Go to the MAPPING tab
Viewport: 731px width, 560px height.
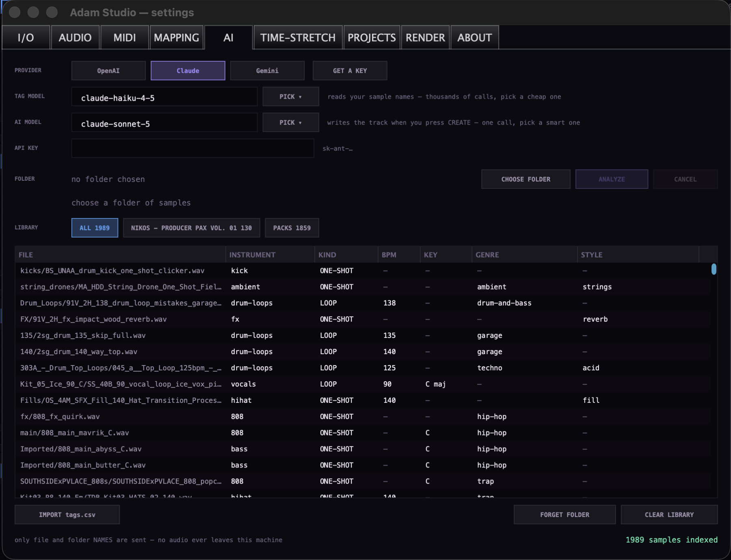click(176, 37)
